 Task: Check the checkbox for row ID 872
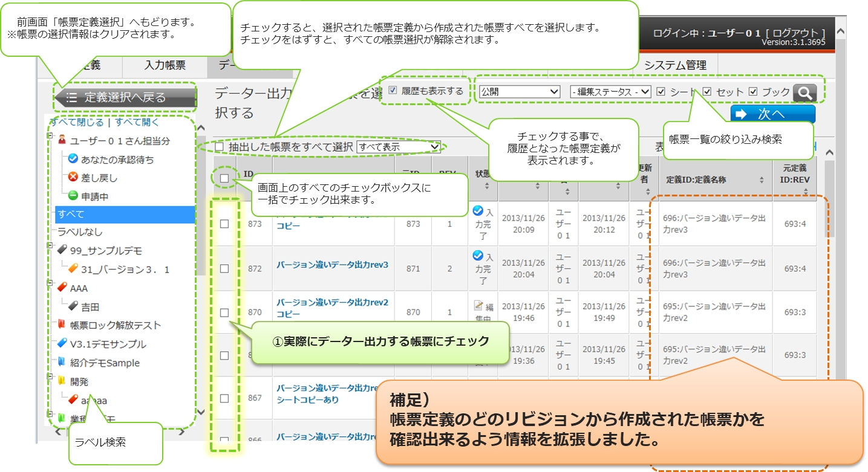click(224, 268)
